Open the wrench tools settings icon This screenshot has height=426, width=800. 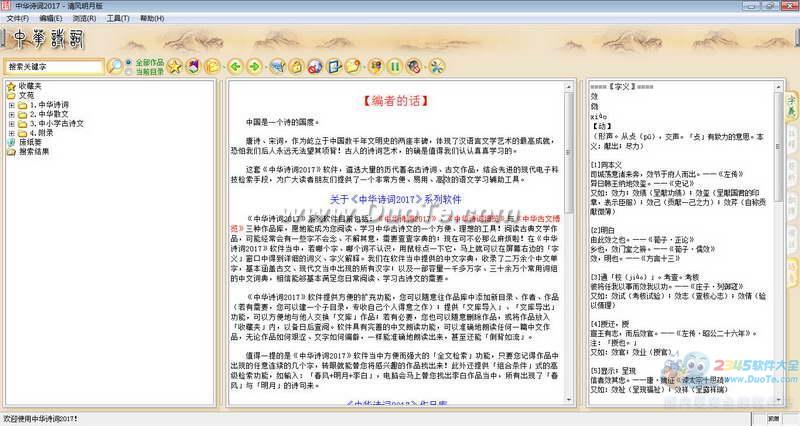pyautogui.click(x=436, y=66)
